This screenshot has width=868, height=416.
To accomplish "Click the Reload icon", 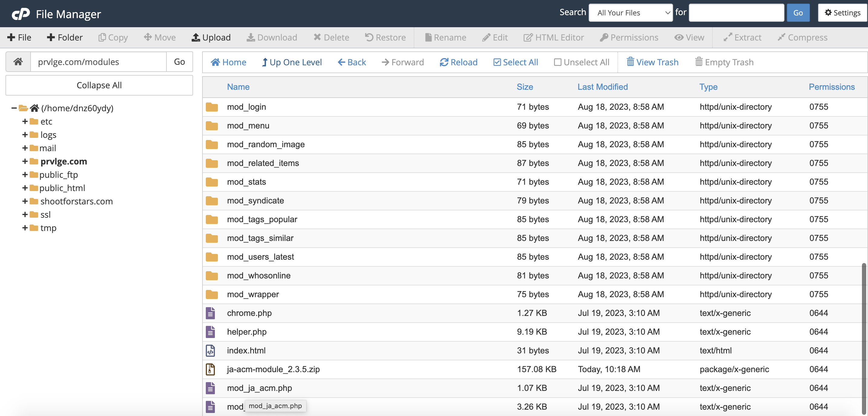I will [x=444, y=62].
